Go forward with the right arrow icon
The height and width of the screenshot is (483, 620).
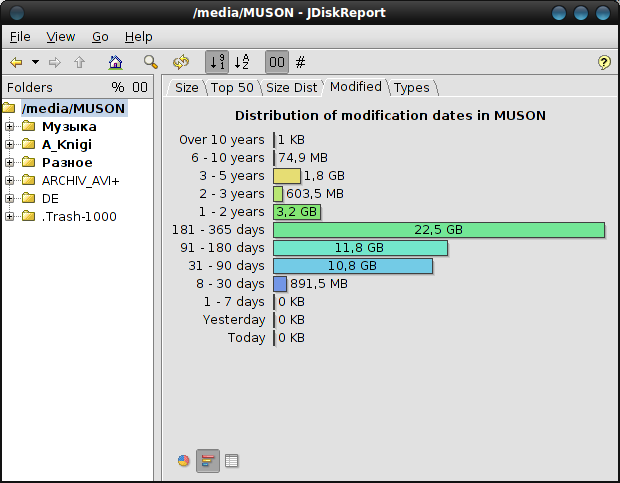click(55, 62)
